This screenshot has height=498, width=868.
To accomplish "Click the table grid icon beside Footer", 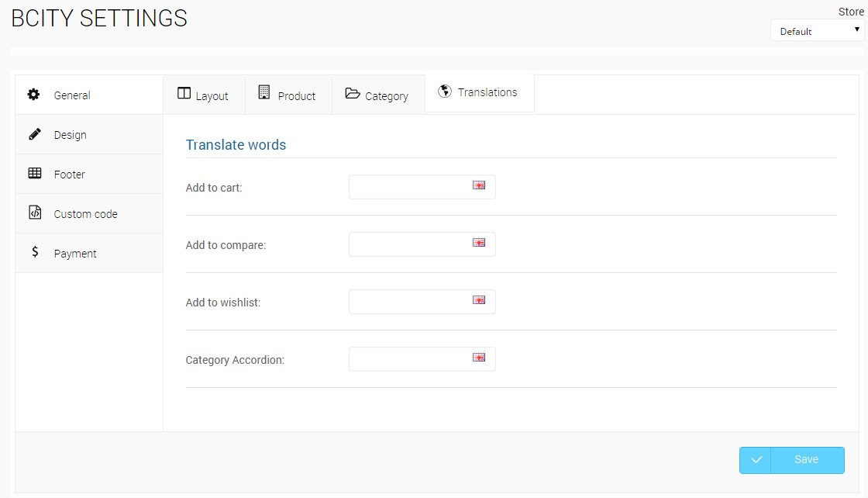I will (x=34, y=174).
